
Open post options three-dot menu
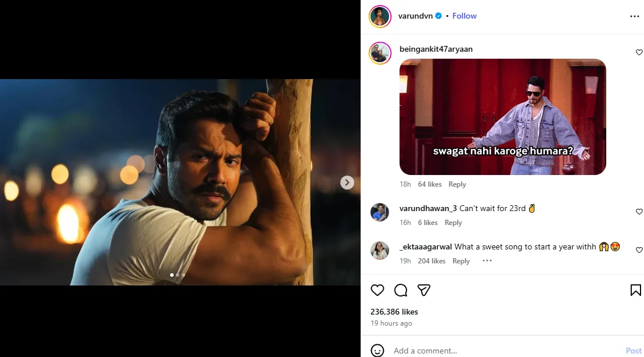pos(634,16)
